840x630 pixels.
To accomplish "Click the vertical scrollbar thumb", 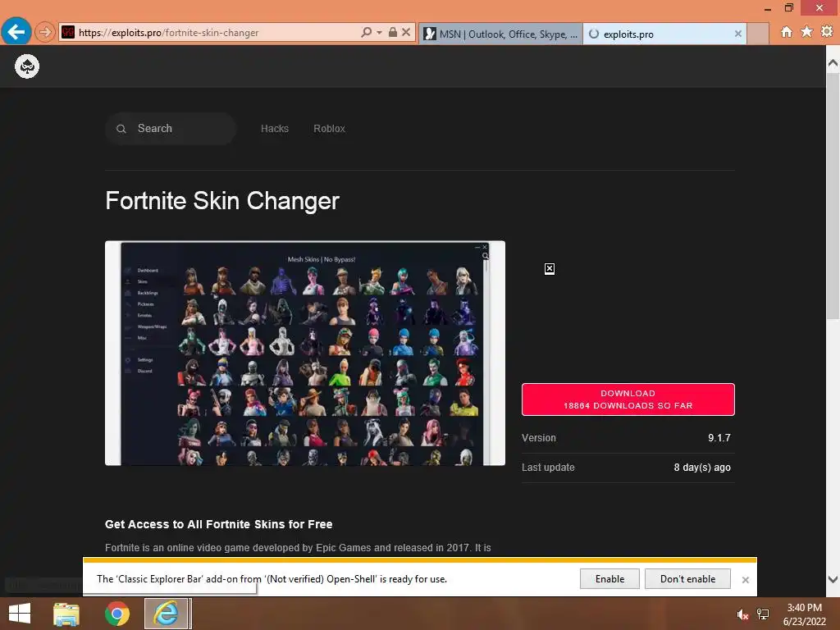I will click(x=833, y=196).
